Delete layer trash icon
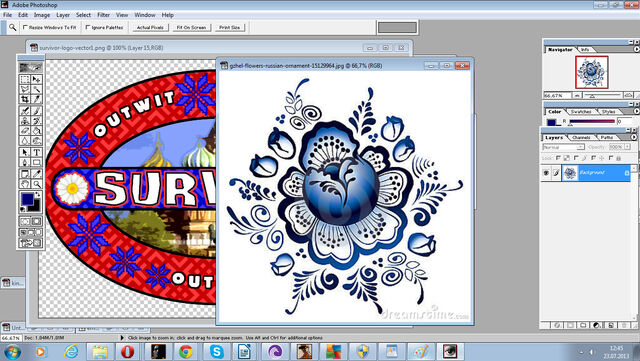 pos(624,325)
